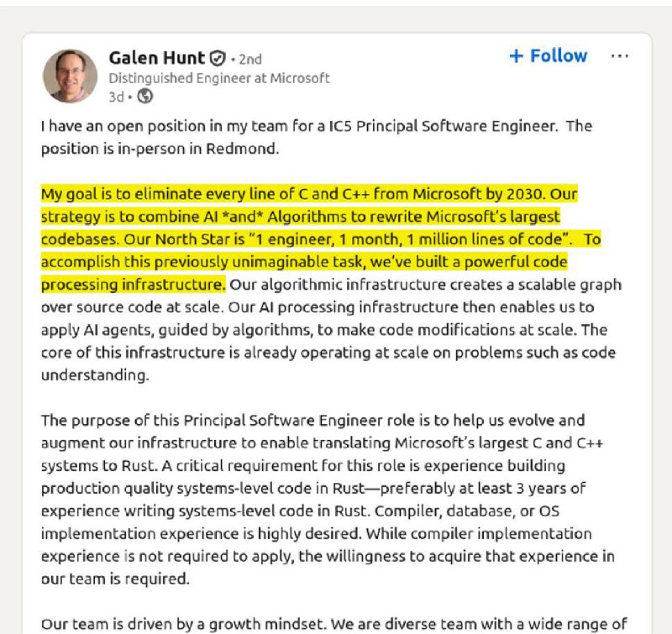Open the three-dot post options menu

pos(619,56)
